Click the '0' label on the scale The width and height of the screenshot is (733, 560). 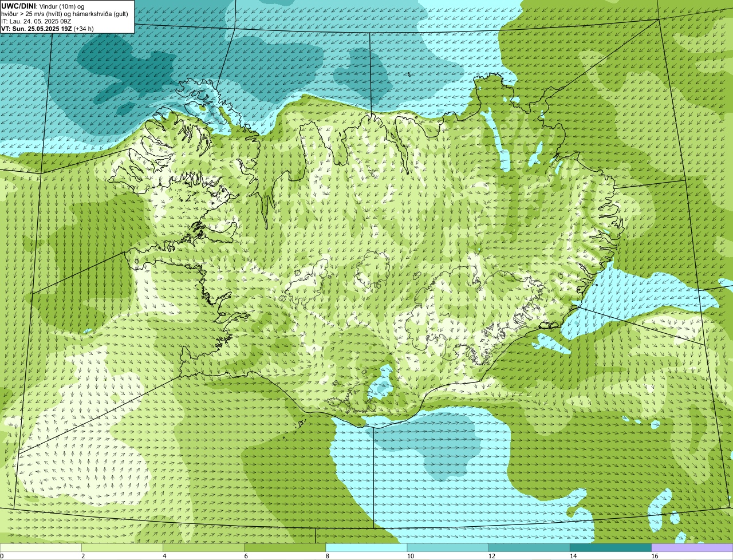pyautogui.click(x=2, y=556)
